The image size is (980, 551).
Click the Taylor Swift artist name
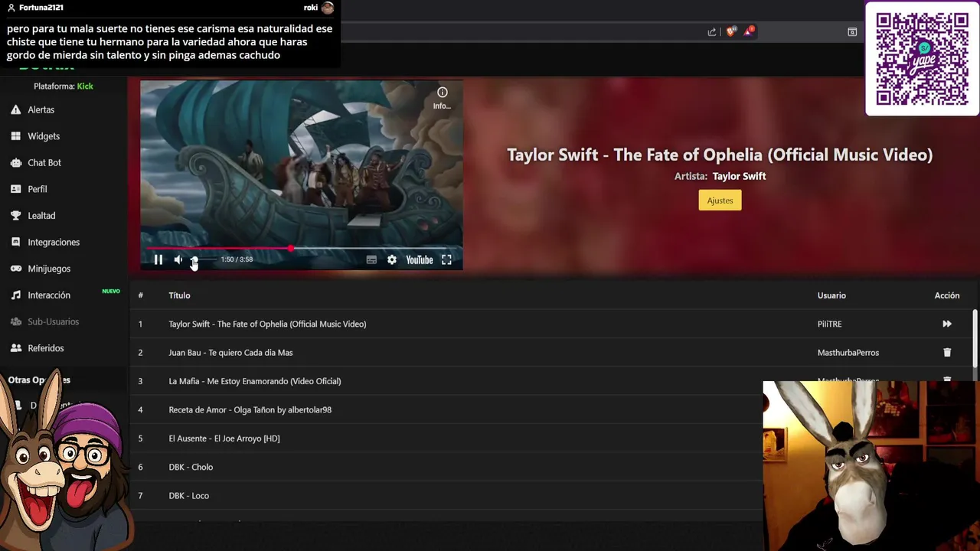coord(739,176)
